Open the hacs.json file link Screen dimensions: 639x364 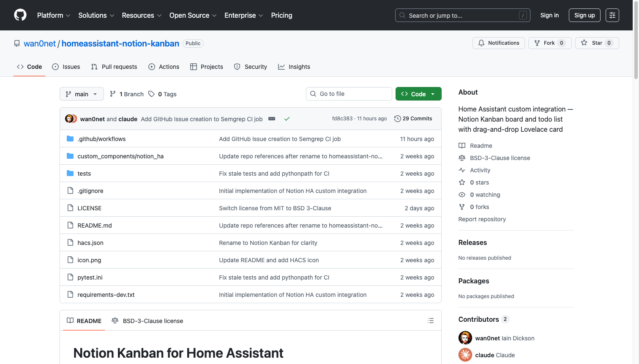pyautogui.click(x=90, y=242)
